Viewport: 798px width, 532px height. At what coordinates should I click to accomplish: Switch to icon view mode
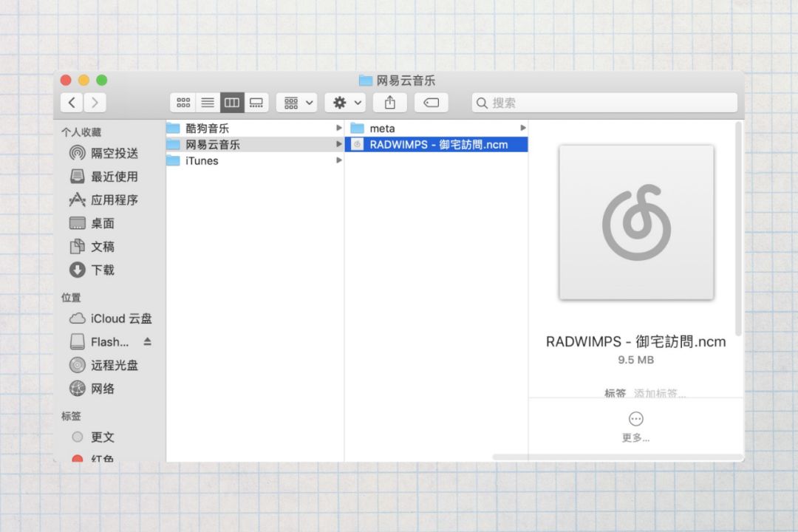tap(183, 103)
